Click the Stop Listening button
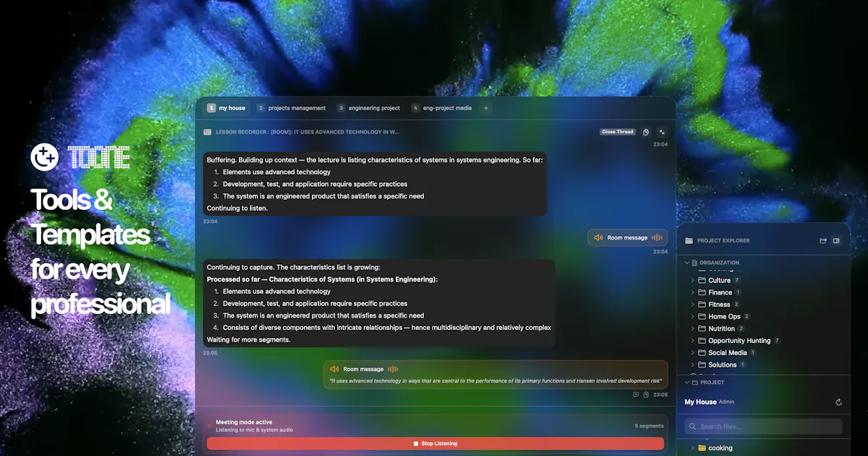This screenshot has height=456, width=868. [x=435, y=443]
